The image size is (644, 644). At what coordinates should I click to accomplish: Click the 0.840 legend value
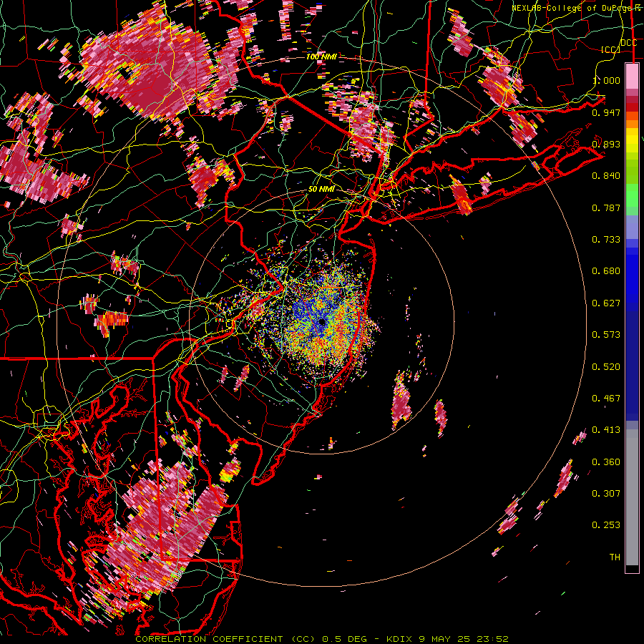point(606,176)
